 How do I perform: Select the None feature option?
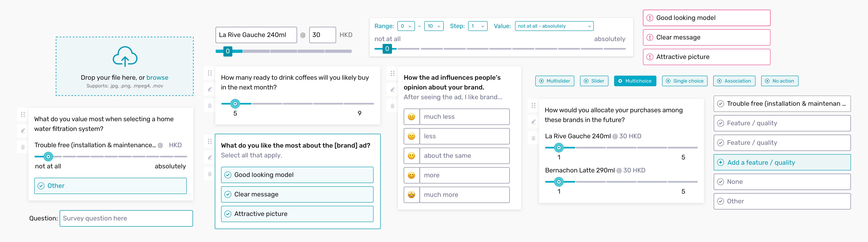[x=782, y=182]
